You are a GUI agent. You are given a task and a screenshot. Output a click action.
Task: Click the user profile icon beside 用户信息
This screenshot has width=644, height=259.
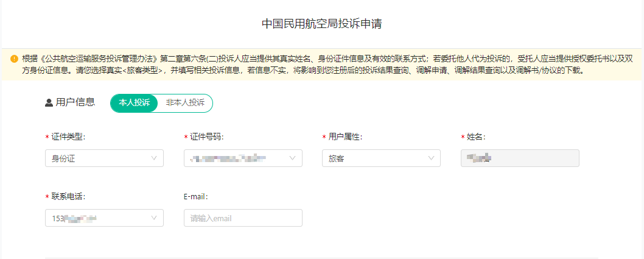coord(49,103)
